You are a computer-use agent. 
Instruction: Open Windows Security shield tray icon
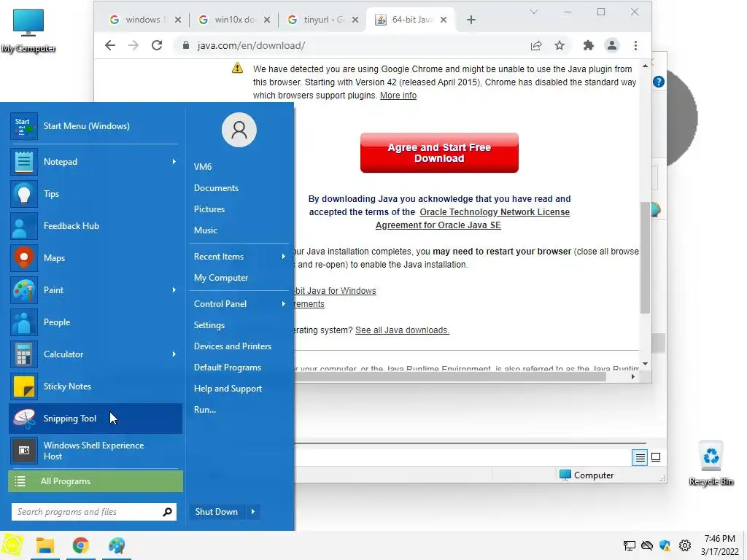click(665, 545)
